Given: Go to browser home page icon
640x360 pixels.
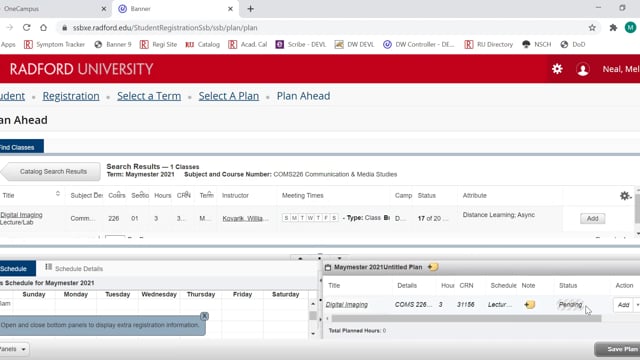Looking at the screenshot, I should point(43,28).
